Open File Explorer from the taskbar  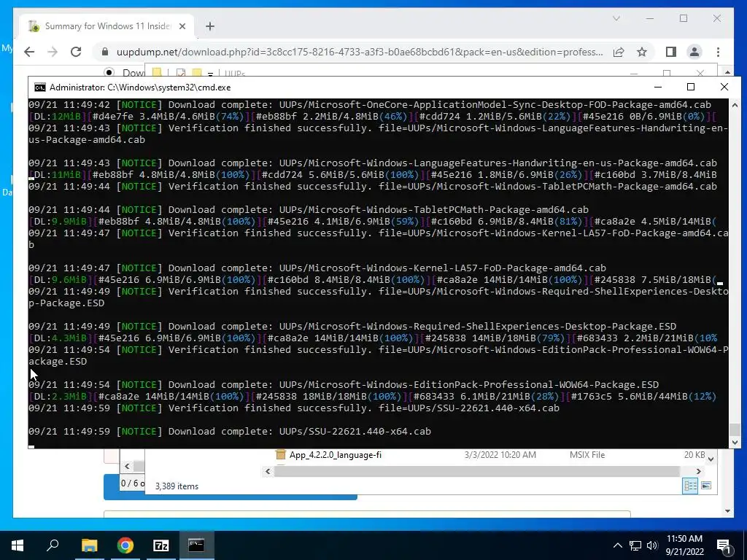pos(89,545)
